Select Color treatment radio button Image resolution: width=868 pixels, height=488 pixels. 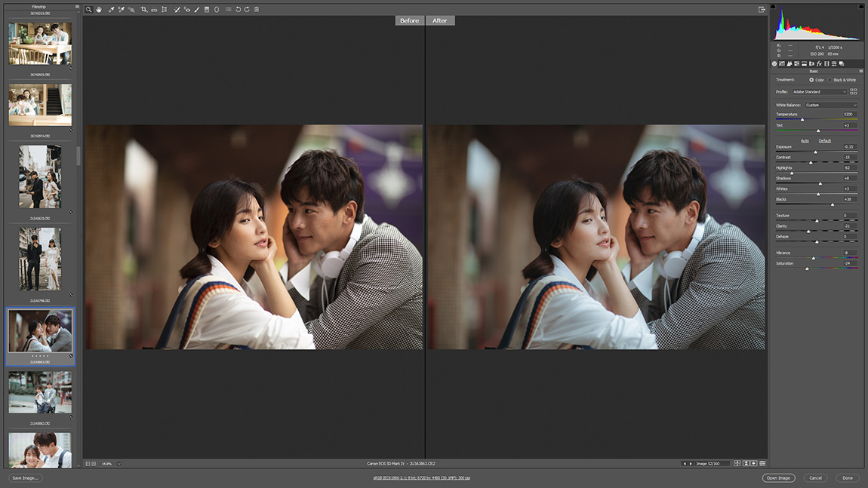(x=811, y=80)
